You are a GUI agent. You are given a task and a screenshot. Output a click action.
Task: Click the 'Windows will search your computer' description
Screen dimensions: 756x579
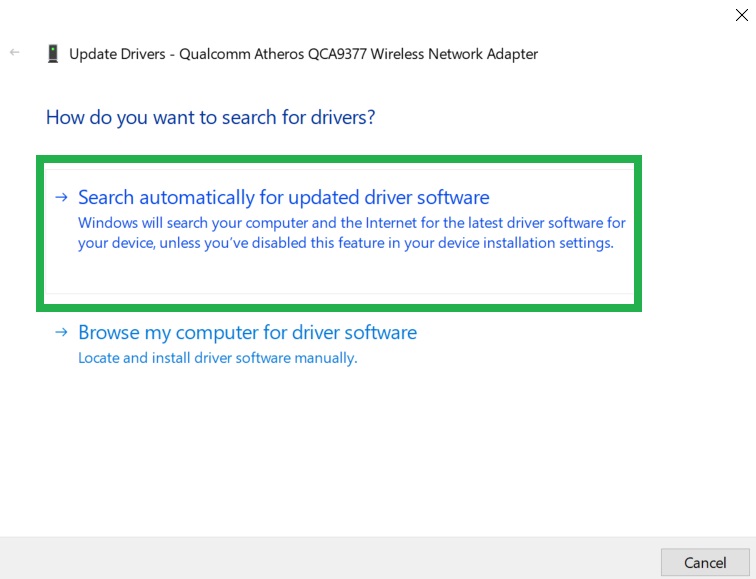(x=351, y=233)
